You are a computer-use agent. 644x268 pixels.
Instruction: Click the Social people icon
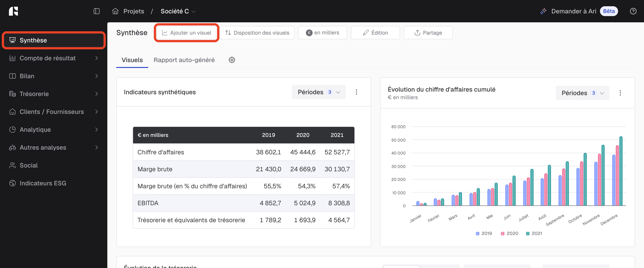[13, 165]
